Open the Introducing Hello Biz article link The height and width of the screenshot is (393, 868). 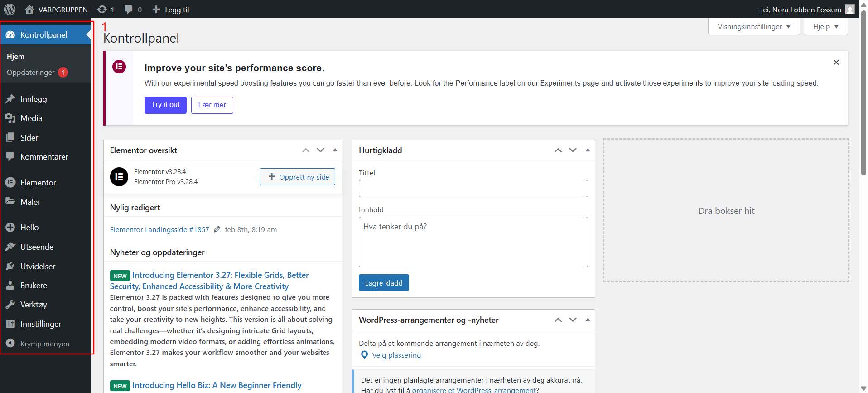tap(217, 385)
